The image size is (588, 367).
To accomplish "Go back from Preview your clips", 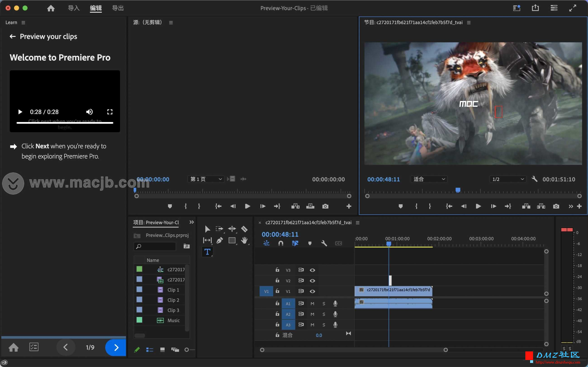I will (13, 36).
